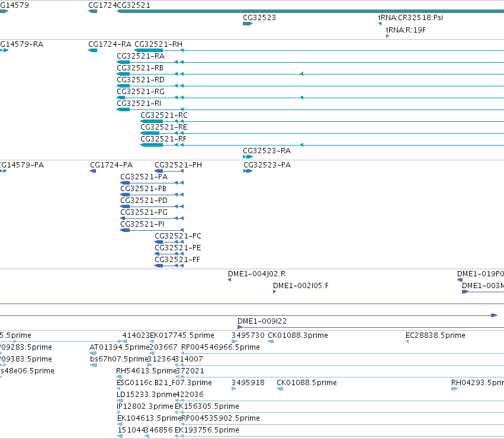Click the CG32521-RD transcript label
This screenshot has height=439, width=504.
(x=141, y=80)
